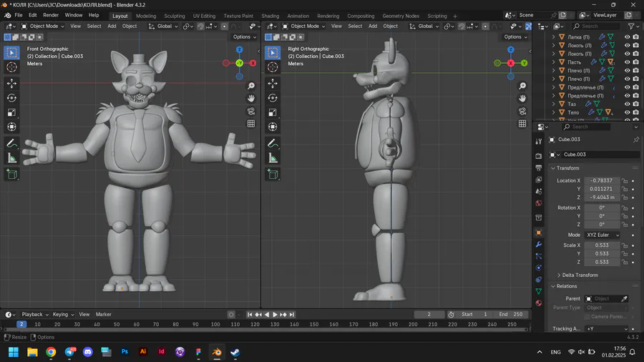Image resolution: width=644 pixels, height=362 pixels.
Task: Switch to the Geometry Nodes workspace tab
Action: (401, 16)
